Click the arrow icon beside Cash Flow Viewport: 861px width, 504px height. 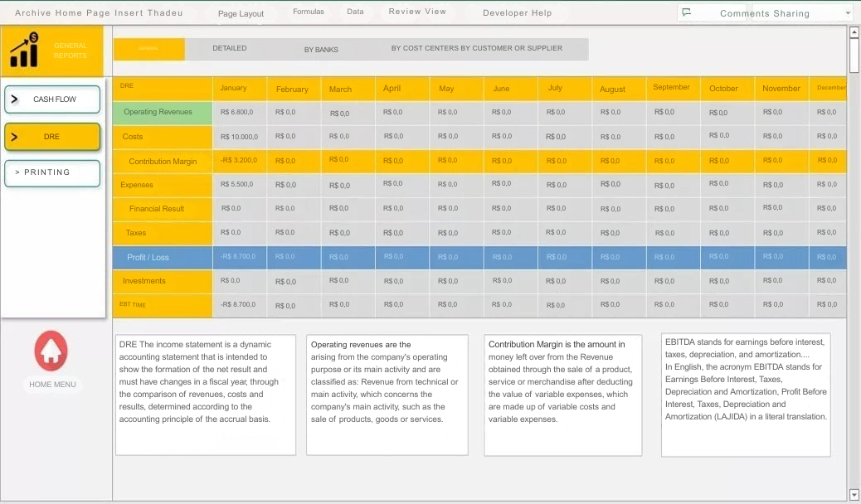point(14,99)
